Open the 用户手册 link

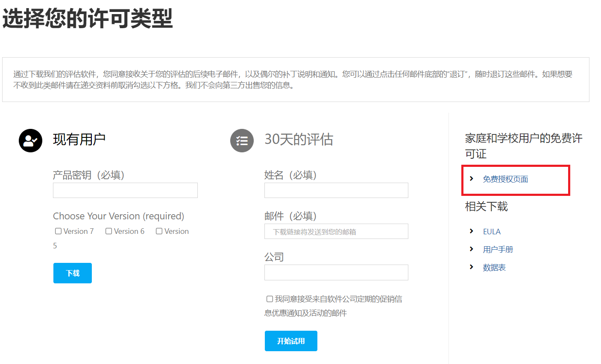coord(498,250)
